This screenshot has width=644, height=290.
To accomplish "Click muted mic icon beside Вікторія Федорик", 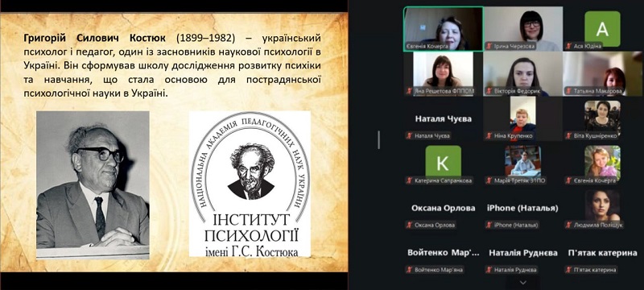I will click(489, 91).
